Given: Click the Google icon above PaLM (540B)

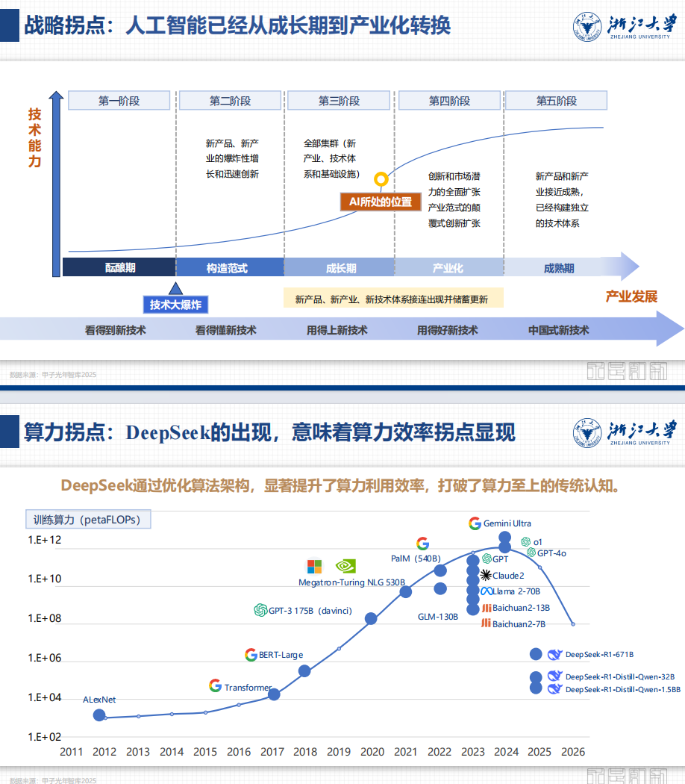Looking at the screenshot, I should point(422,544).
